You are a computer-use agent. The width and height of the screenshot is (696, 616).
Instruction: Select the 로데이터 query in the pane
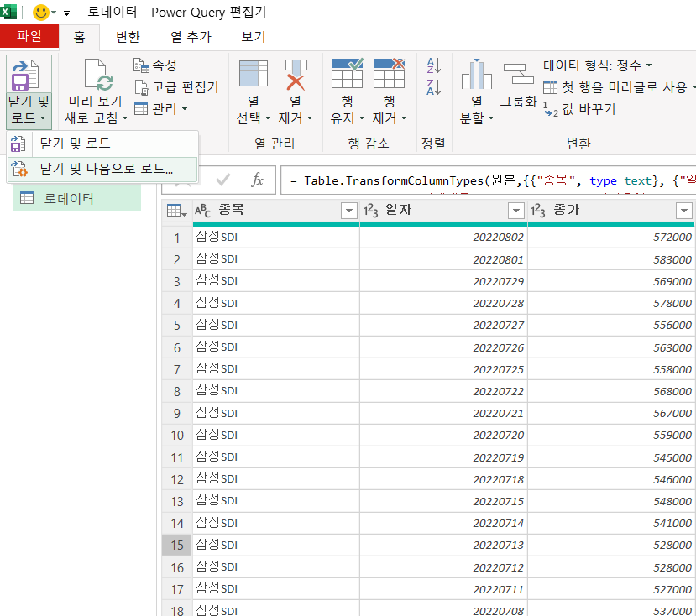click(77, 198)
